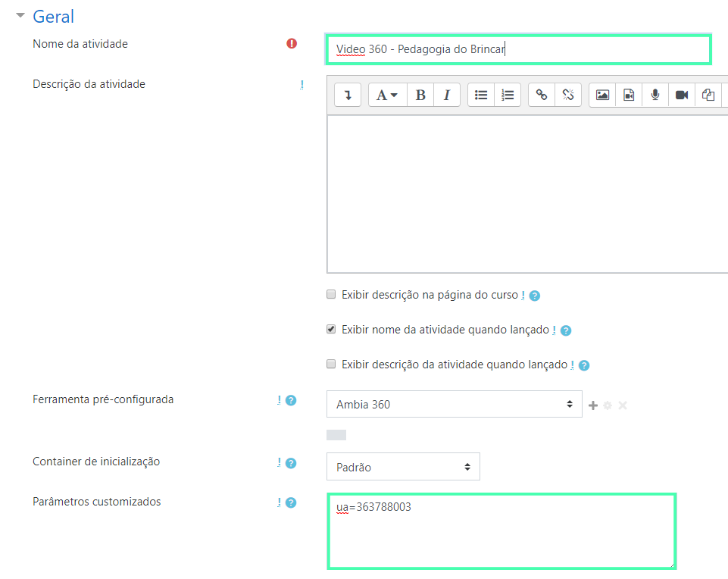Insert a media file in editor
The height and width of the screenshot is (579, 728).
coord(629,95)
